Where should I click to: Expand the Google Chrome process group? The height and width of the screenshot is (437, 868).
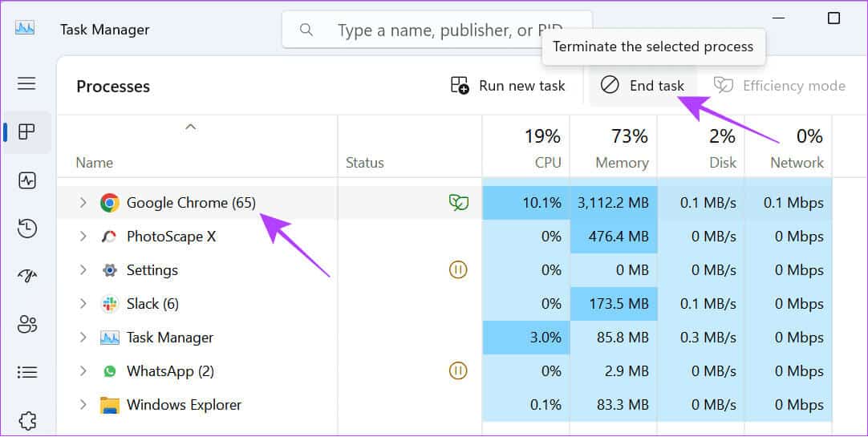click(83, 202)
